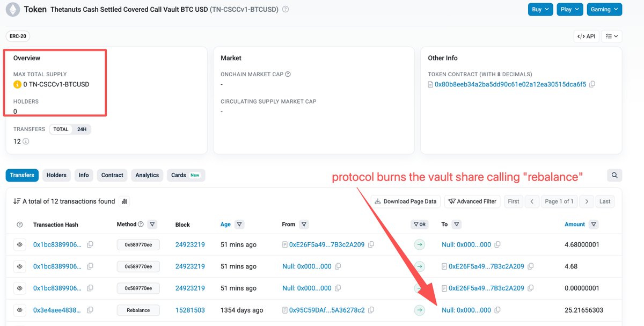Go to next page arrow

(x=587, y=201)
